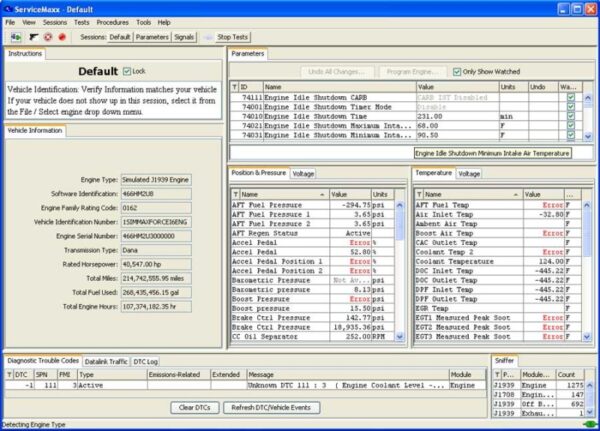Image resolution: width=600 pixels, height=431 pixels.
Task: Select the J1708 row in Sniffer
Action: [538, 394]
